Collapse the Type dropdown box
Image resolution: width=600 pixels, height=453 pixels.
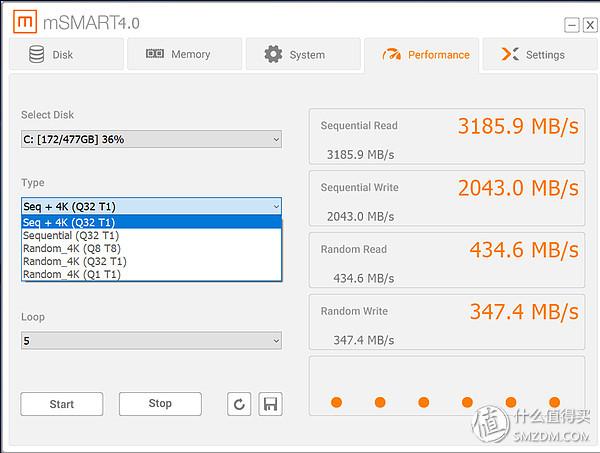click(x=152, y=207)
